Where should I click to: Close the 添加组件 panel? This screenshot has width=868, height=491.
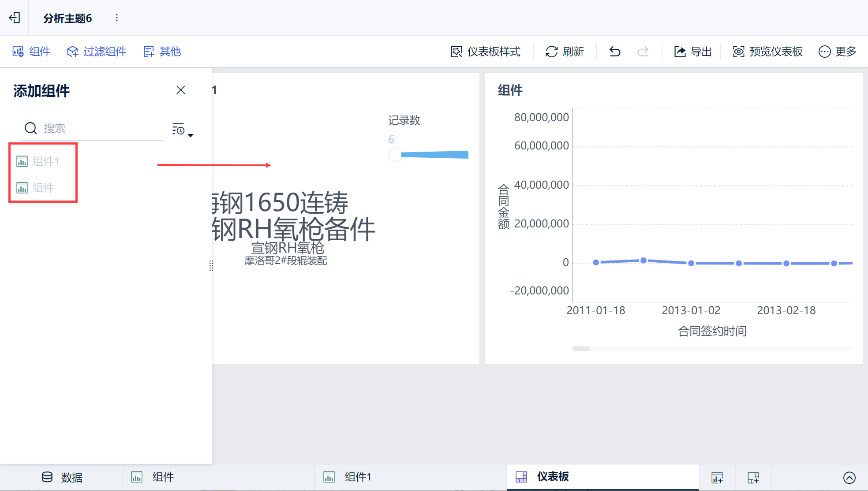[x=180, y=90]
